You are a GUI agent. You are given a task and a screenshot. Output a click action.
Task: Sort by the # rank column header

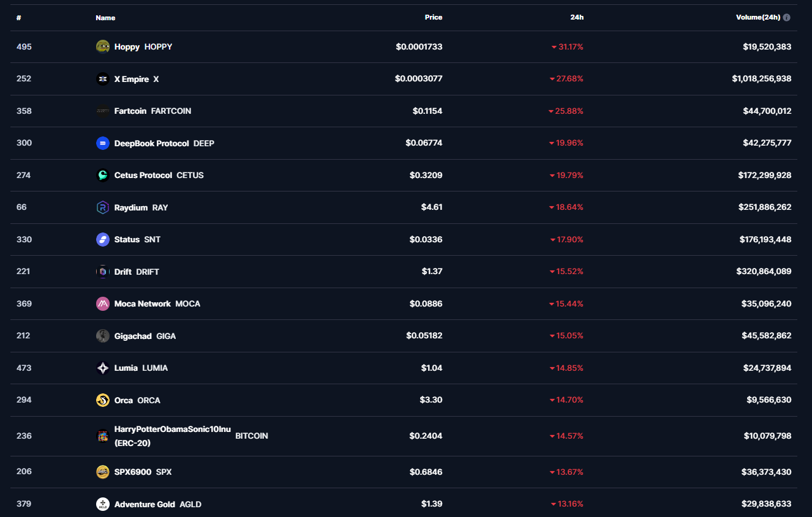[x=19, y=18]
